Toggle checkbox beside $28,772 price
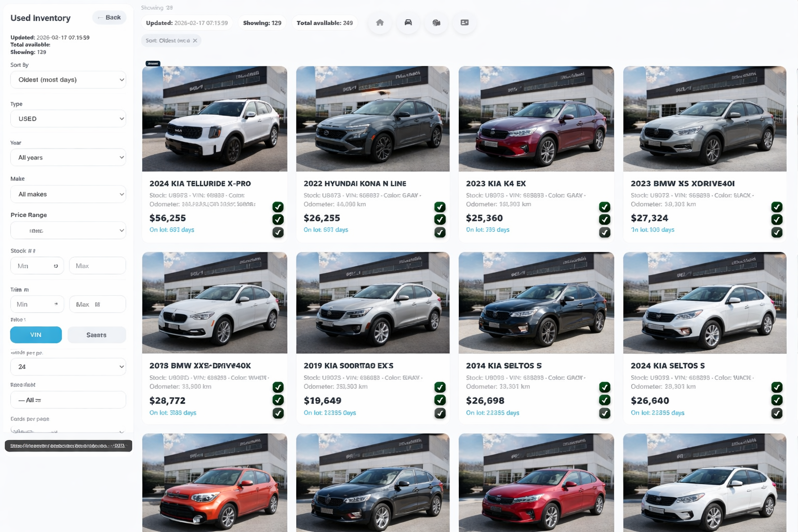The image size is (798, 532). click(x=278, y=400)
